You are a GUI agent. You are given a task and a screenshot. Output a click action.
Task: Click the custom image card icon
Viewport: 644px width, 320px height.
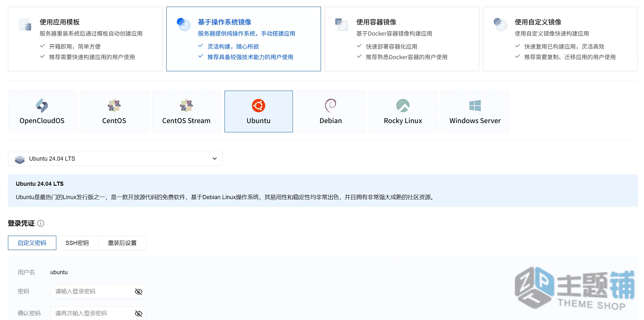tap(500, 24)
